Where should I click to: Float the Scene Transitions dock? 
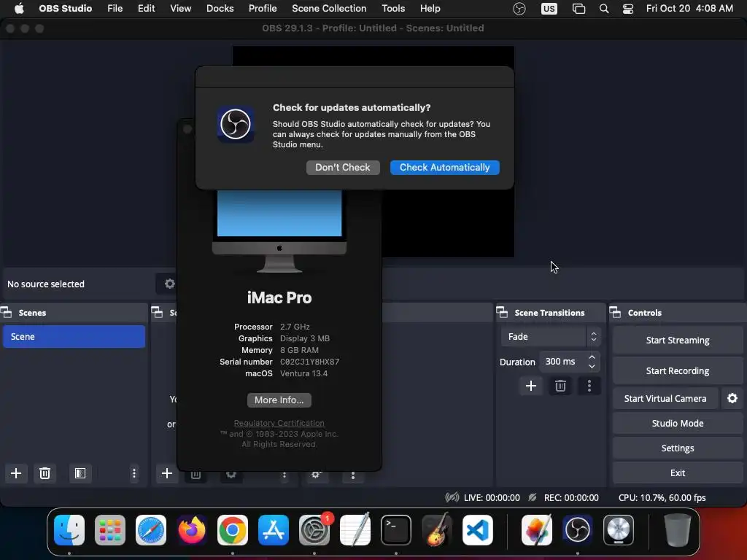click(502, 312)
